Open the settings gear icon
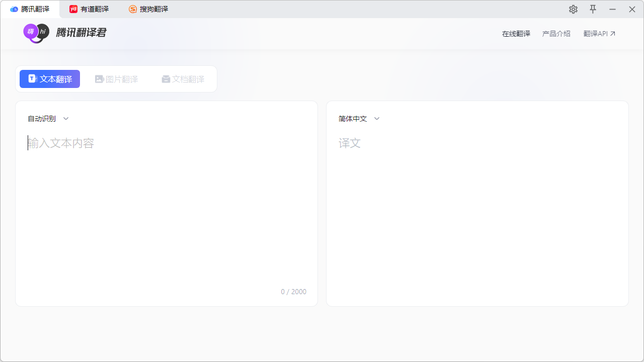The width and height of the screenshot is (644, 362). click(573, 9)
